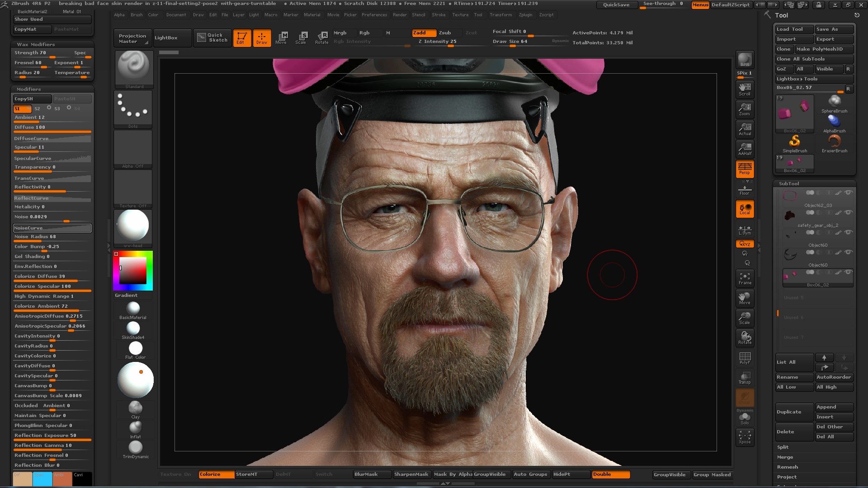
Task: Select the Rotate transform icon in top shelf
Action: click(x=322, y=38)
